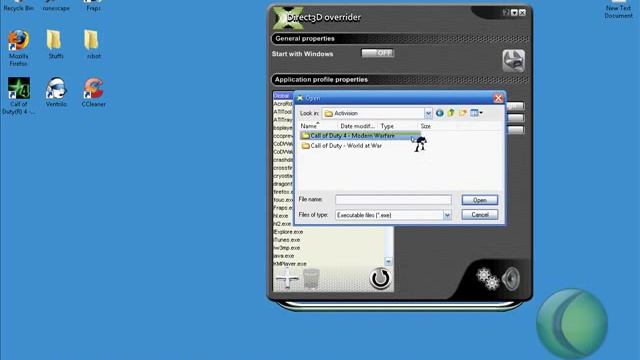640x360 pixels.
Task: Select New Text Document on desktop
Action: tap(618, 9)
